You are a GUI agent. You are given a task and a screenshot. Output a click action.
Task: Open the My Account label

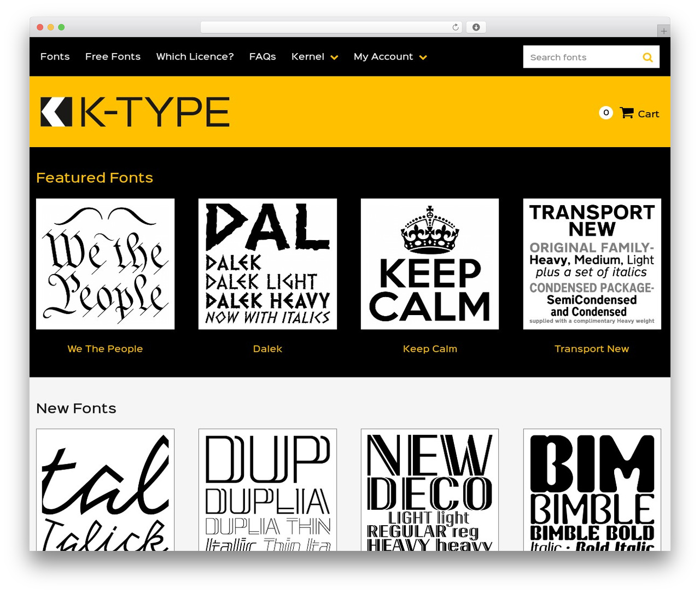tap(383, 56)
